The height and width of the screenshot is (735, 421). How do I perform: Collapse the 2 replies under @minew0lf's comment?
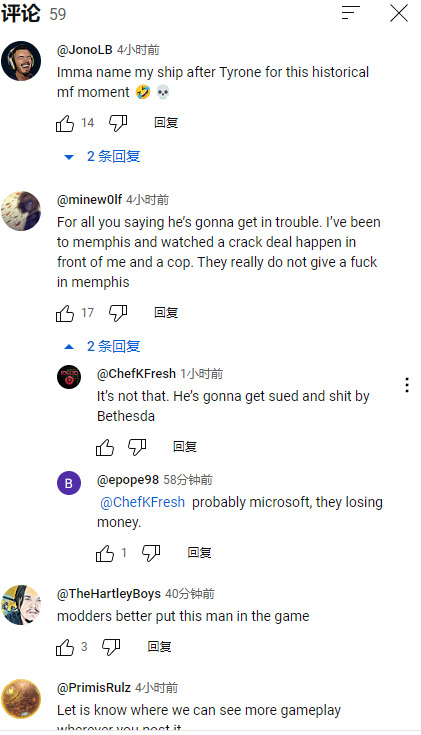pyautogui.click(x=102, y=347)
